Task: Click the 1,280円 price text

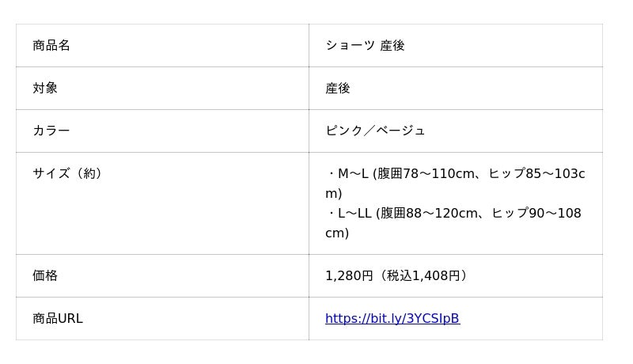Action: click(x=349, y=276)
